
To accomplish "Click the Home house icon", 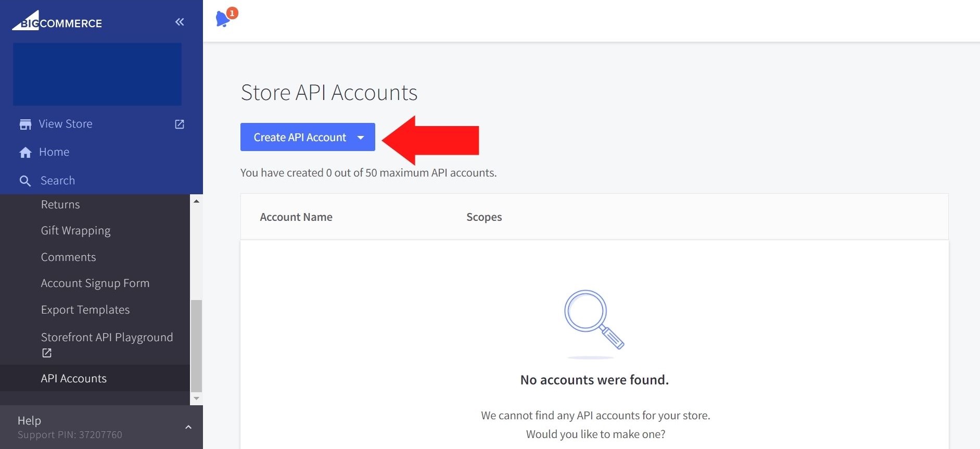I will click(x=25, y=153).
